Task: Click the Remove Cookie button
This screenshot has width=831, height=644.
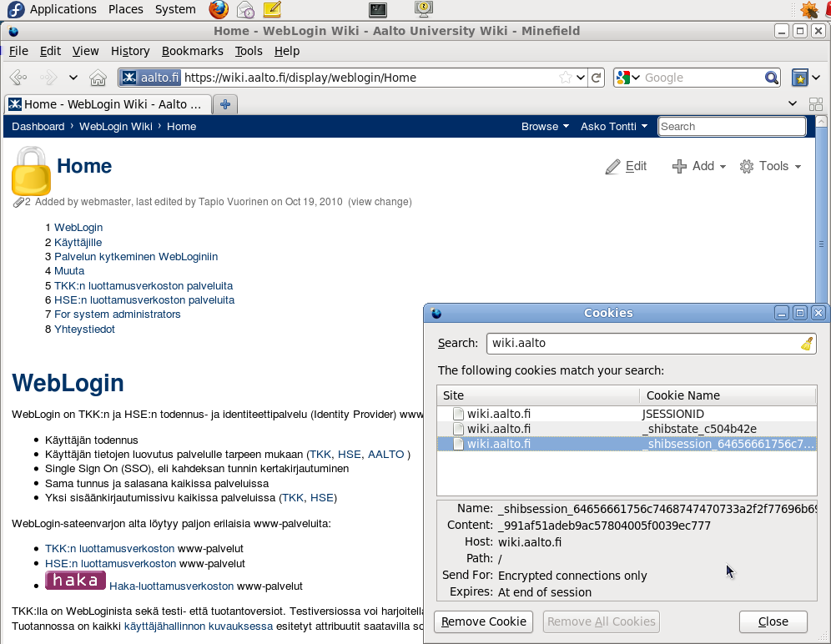Action: tap(483, 621)
